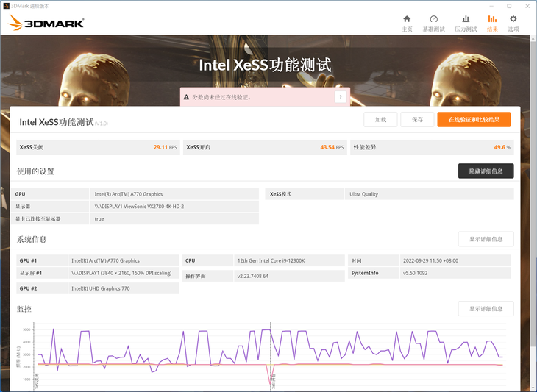This screenshot has height=392, width=537.
Task: Select the results bar icon (结果)
Action: pos(492,24)
